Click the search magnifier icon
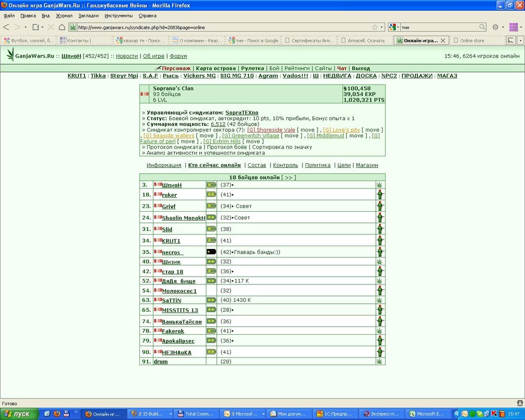 tap(482, 27)
